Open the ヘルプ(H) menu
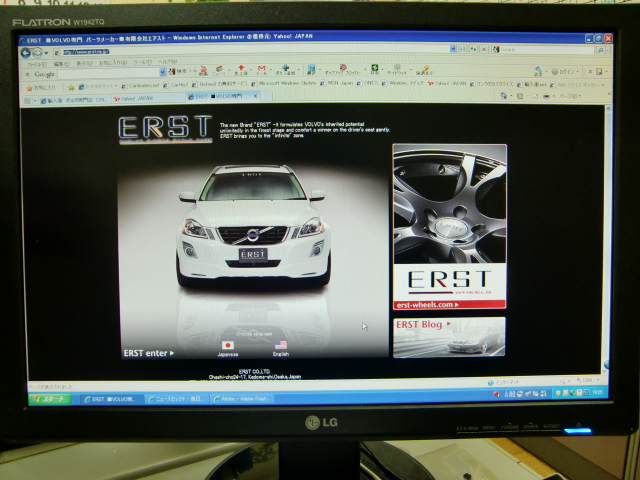 167,62
